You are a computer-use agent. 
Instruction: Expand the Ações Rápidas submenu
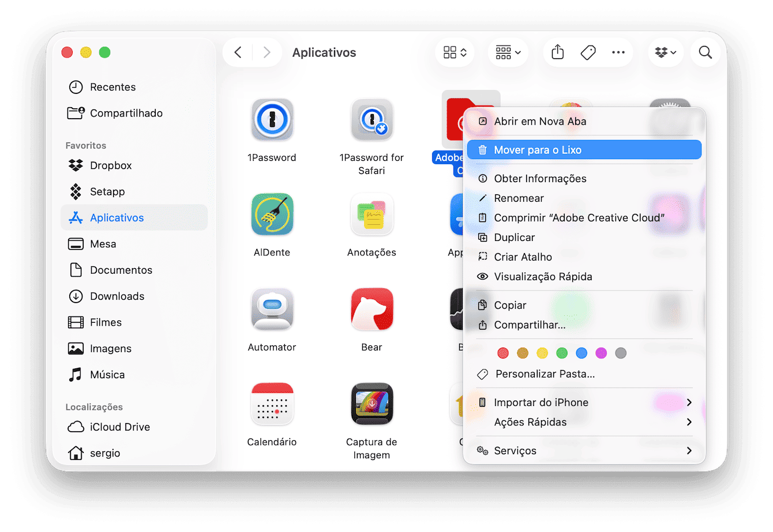(584, 422)
